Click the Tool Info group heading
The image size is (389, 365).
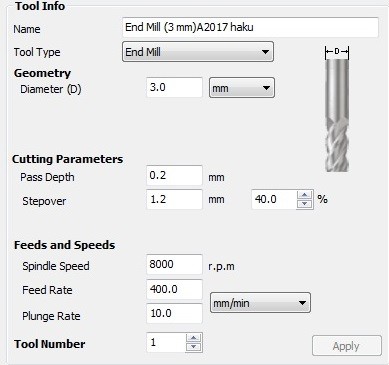(x=40, y=6)
